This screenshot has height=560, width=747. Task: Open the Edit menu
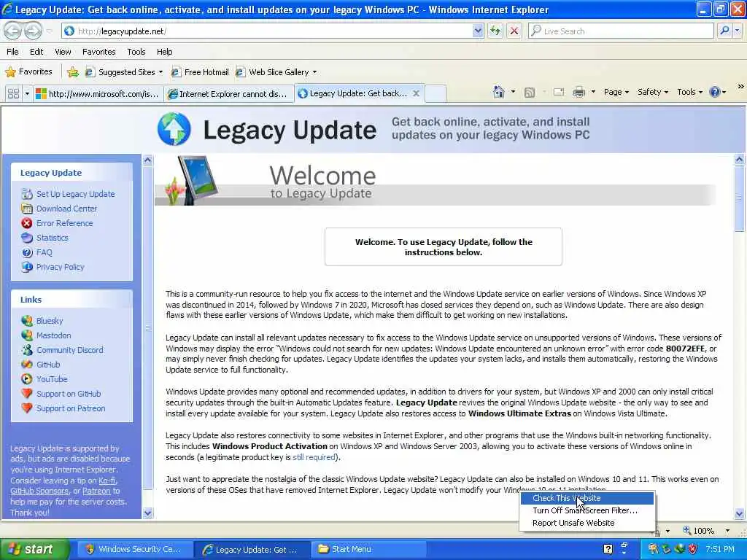[36, 52]
